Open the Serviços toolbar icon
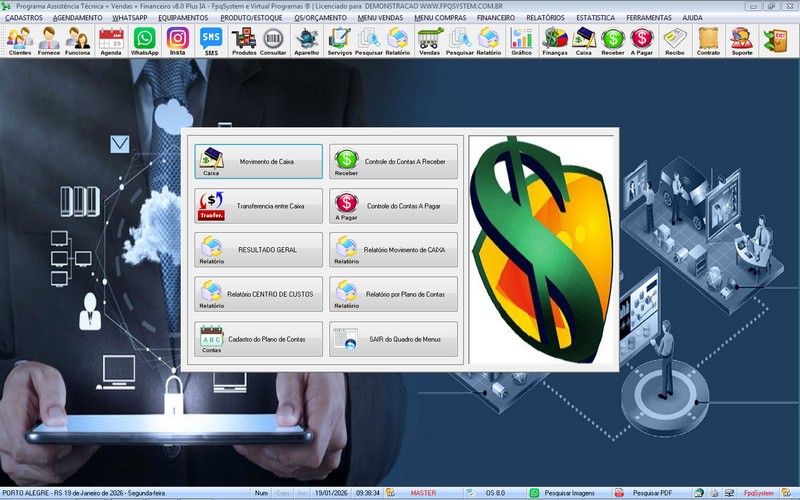This screenshot has width=800, height=500. click(339, 41)
